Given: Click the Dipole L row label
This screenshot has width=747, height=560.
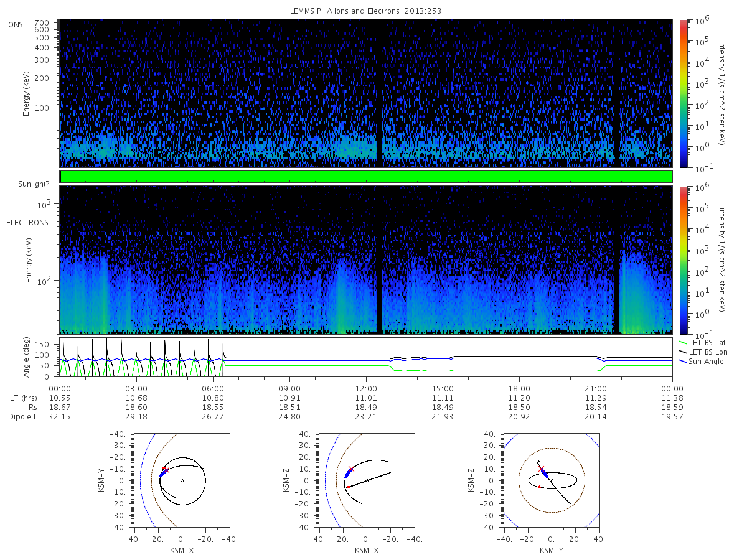Looking at the screenshot, I should tap(23, 417).
